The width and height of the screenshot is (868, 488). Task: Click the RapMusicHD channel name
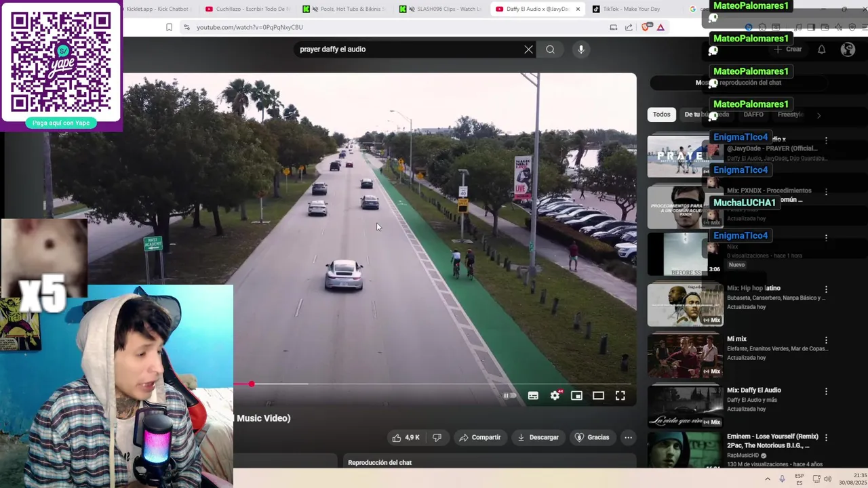(x=743, y=455)
